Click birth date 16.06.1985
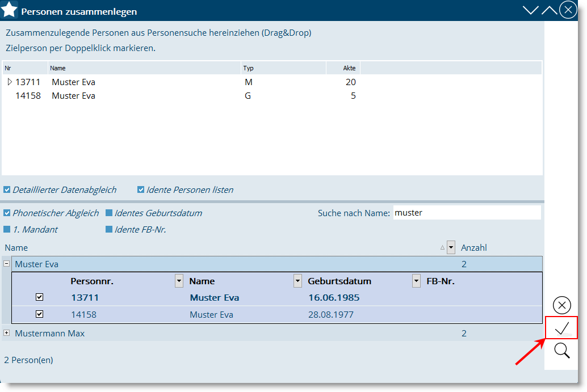 [334, 297]
